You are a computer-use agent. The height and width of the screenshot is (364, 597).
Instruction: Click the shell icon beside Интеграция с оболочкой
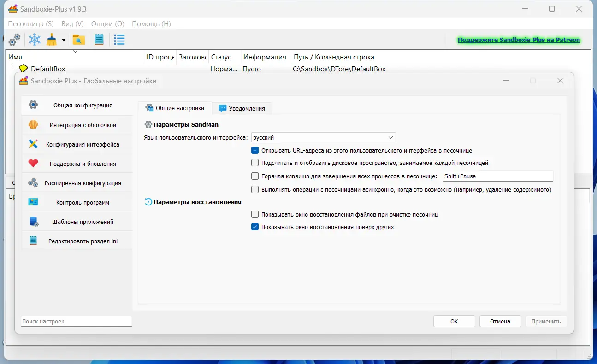(x=33, y=124)
